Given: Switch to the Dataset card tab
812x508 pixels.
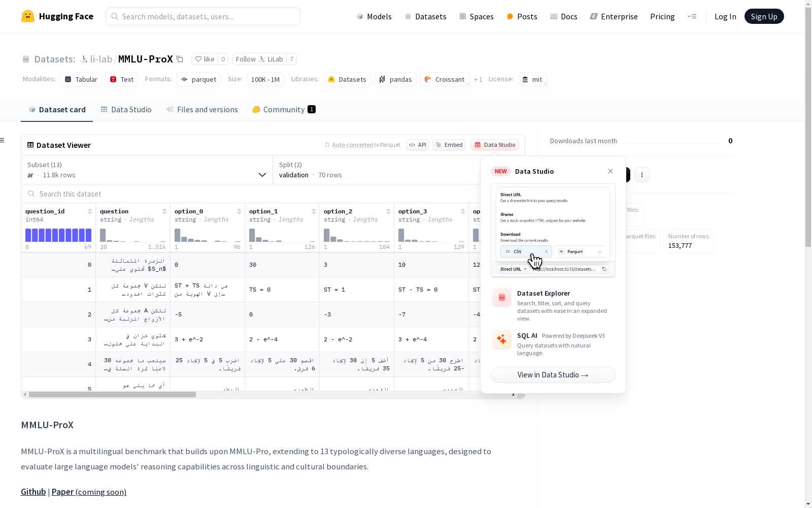Looking at the screenshot, I should click(57, 110).
